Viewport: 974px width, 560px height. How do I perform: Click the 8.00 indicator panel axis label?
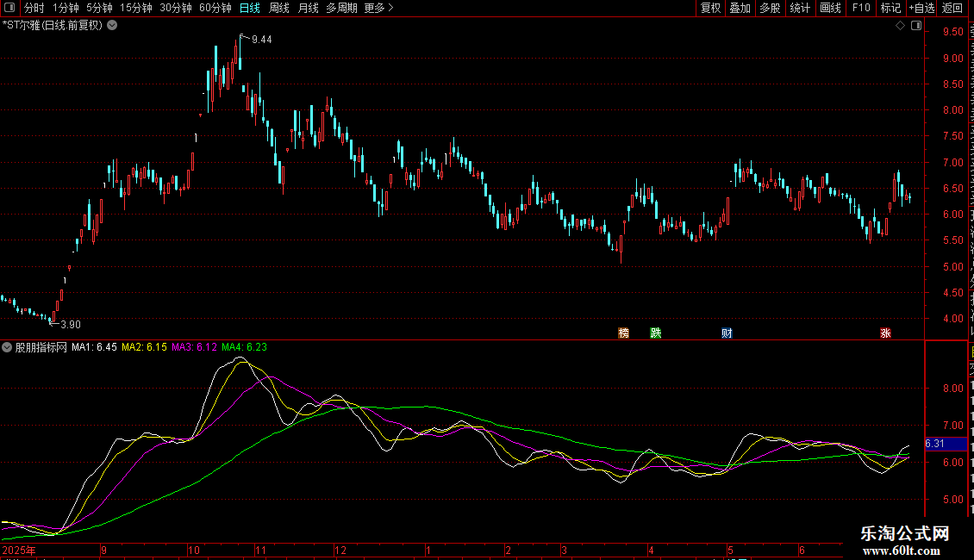(x=952, y=389)
